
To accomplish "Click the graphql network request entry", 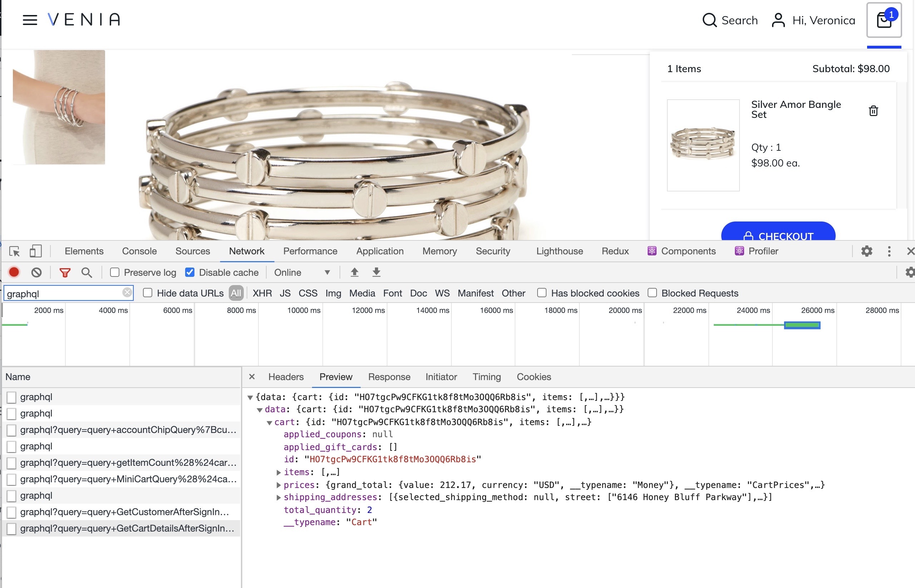I will pos(37,397).
